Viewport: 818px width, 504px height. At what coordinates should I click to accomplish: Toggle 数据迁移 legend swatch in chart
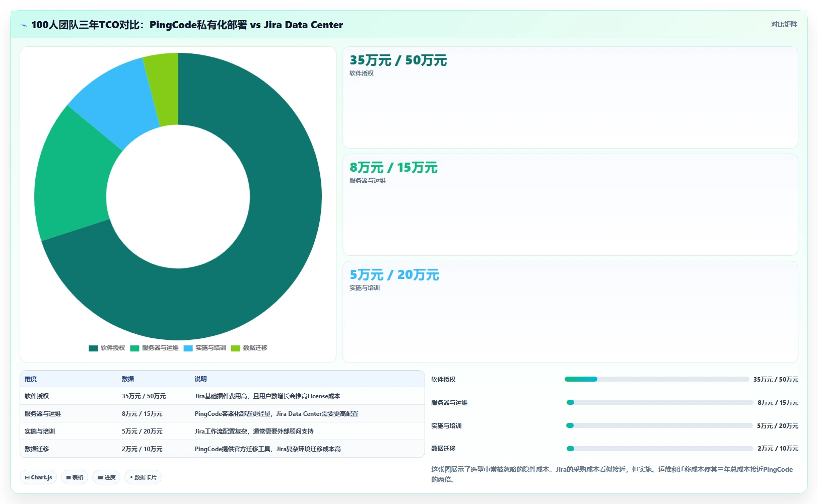coord(236,348)
